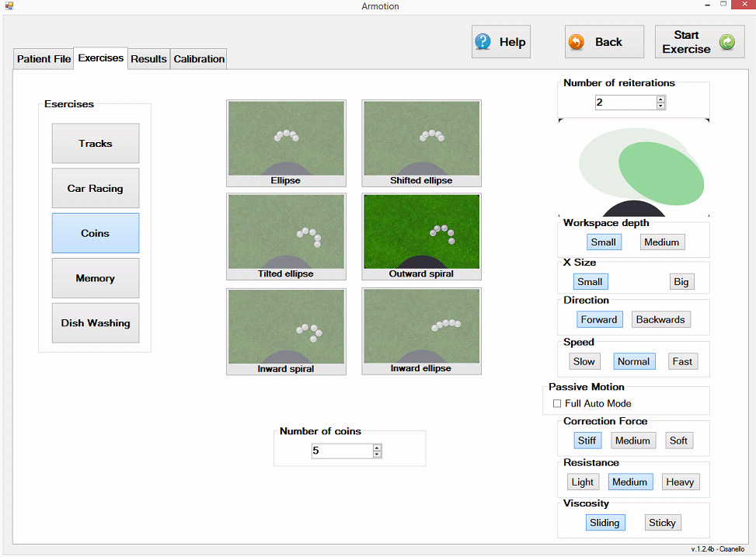Select the Coins exercise
Image resolution: width=756 pixels, height=557 pixels.
[96, 233]
